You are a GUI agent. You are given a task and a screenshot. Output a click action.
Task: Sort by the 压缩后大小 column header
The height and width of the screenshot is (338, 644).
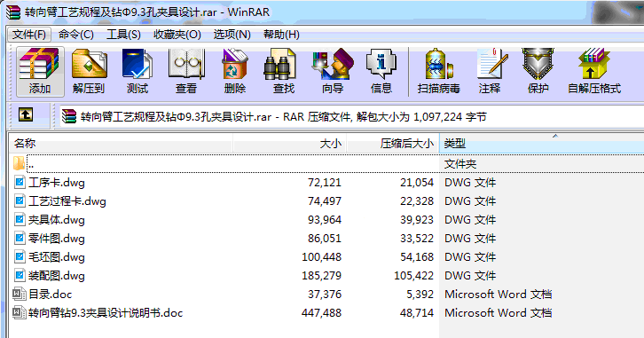pos(393,144)
